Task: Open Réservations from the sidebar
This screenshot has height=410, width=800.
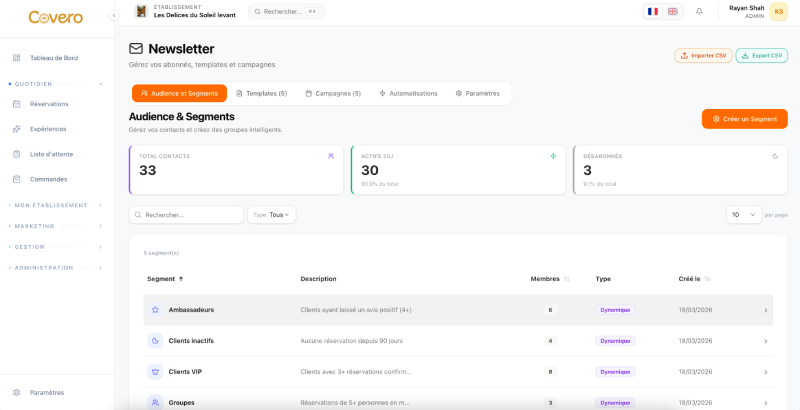Action: pyautogui.click(x=49, y=104)
